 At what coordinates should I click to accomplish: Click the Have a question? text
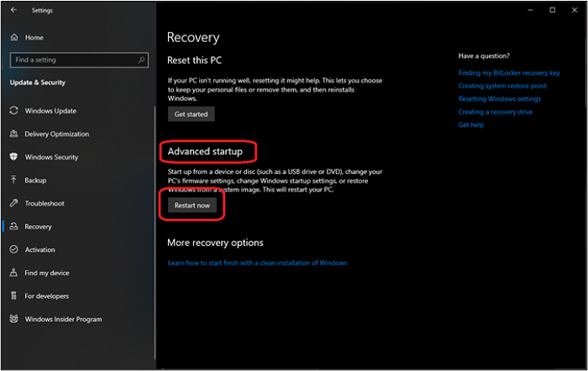[484, 56]
